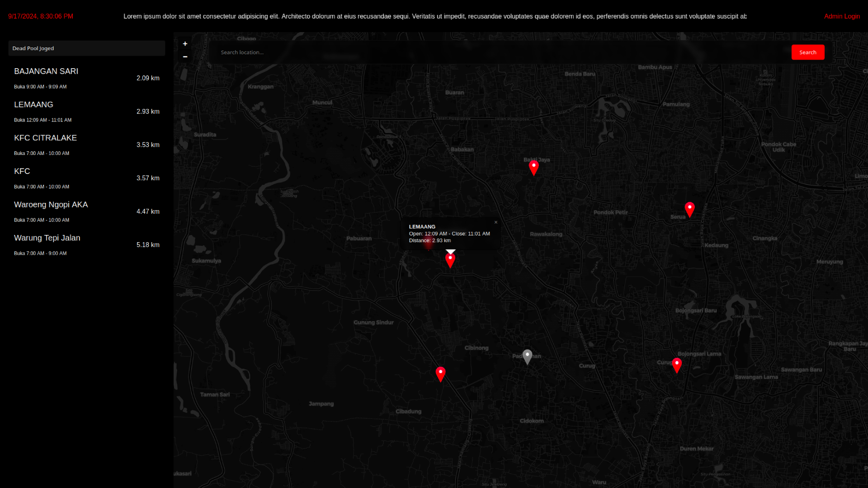Select LEMAANG in the sidebar list
The width and height of the screenshot is (868, 488).
coord(86,111)
